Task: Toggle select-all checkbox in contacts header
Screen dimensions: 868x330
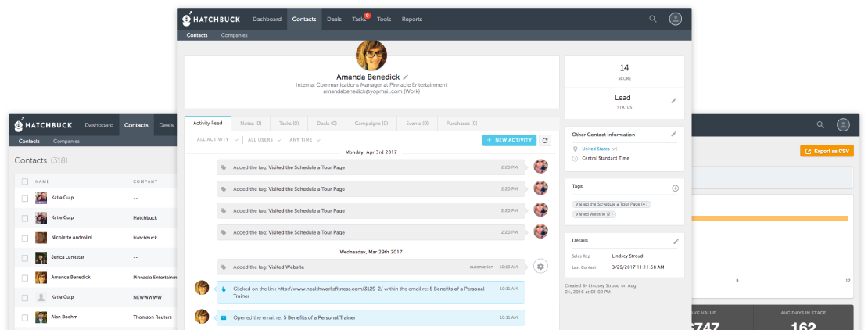Action: [x=25, y=181]
